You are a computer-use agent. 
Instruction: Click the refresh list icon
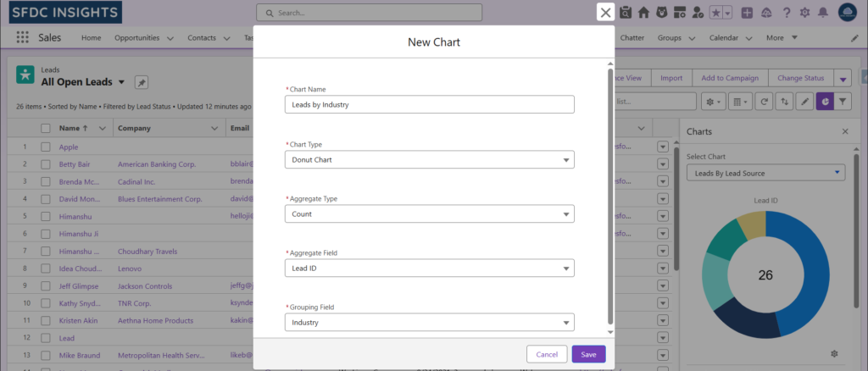[x=765, y=102]
